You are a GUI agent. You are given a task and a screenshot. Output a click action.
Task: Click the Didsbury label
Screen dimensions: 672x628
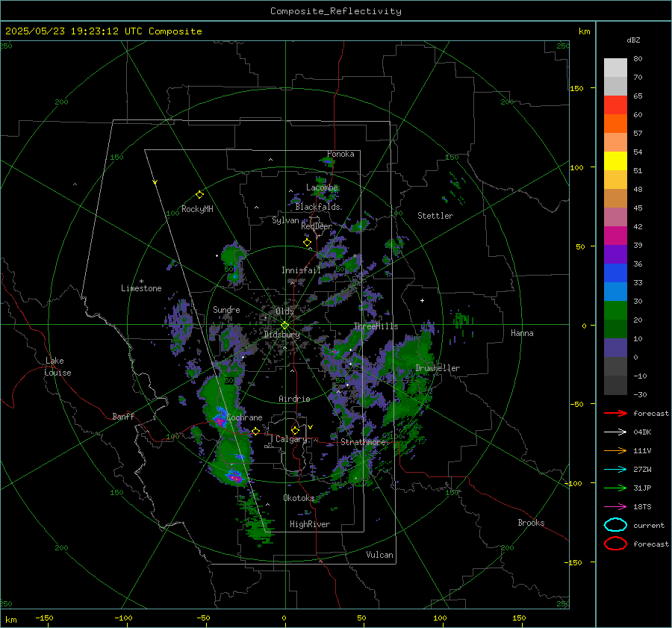[x=281, y=335]
